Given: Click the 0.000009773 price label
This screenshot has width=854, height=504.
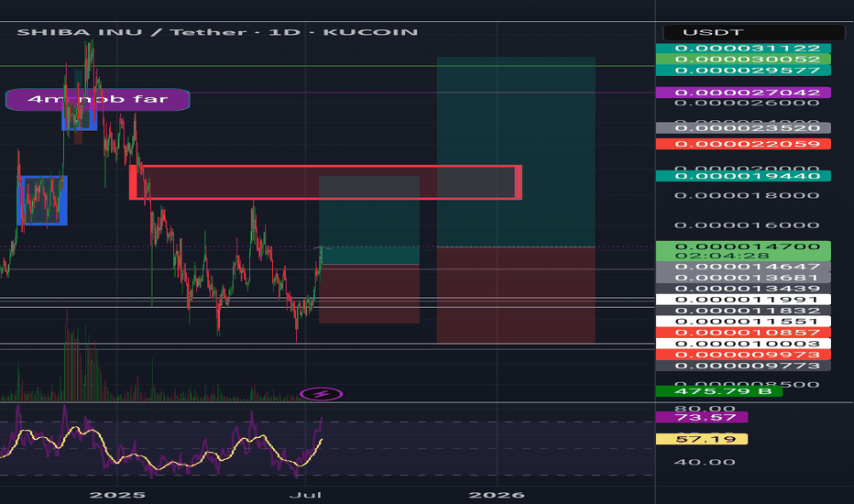Looking at the screenshot, I should click(x=743, y=366).
